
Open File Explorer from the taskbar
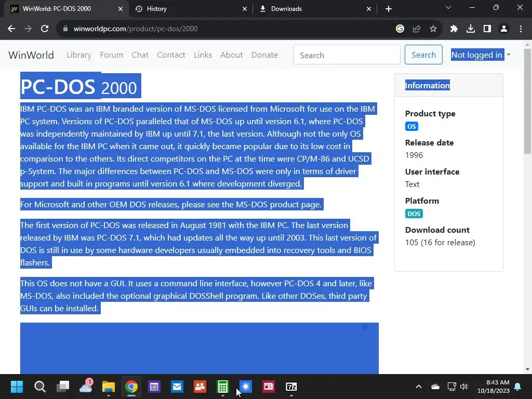(109, 387)
